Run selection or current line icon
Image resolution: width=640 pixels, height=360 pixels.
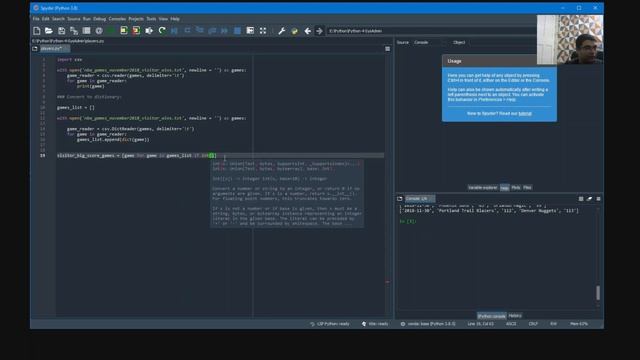point(149,31)
